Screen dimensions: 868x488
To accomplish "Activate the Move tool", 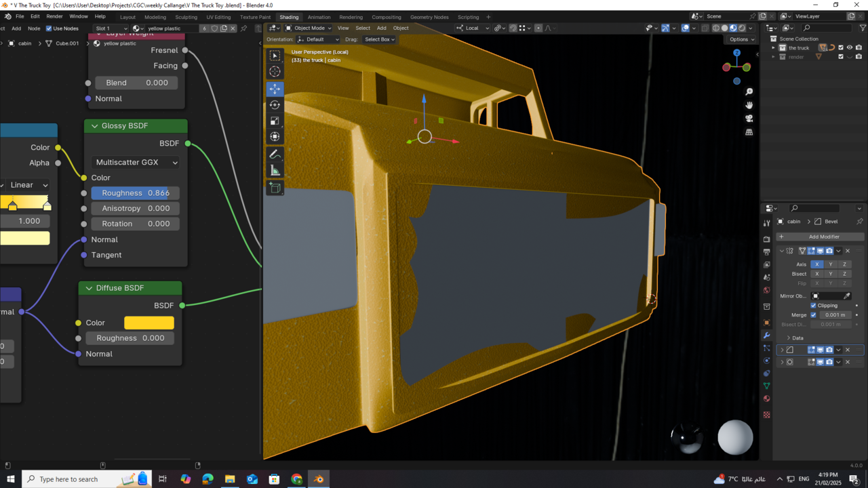I will tap(275, 89).
